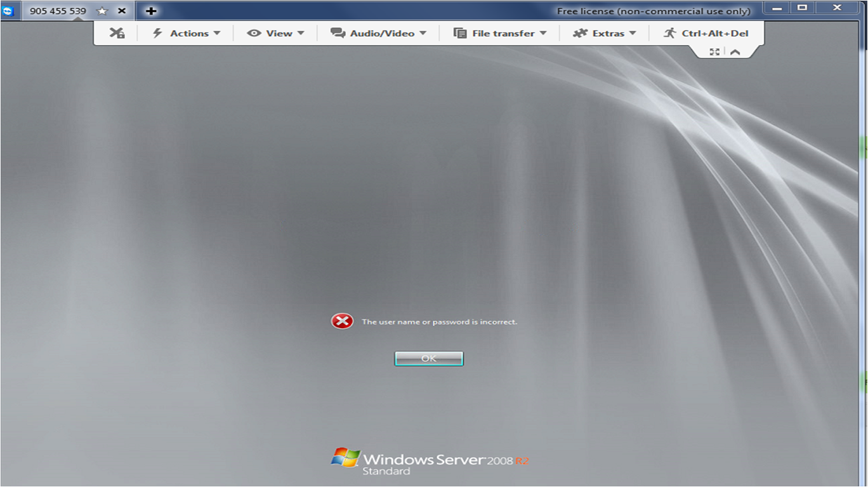Close the TeamViewer window
The height and width of the screenshot is (487, 868).
(837, 8)
